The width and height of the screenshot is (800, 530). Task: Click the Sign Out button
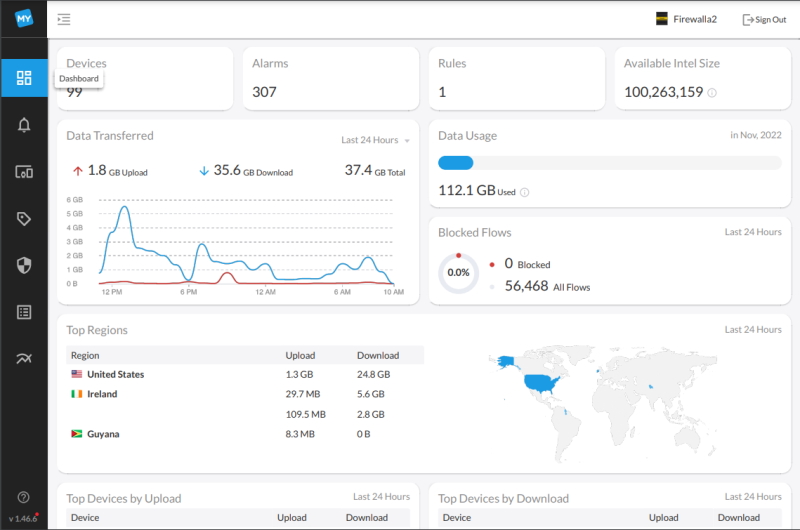(764, 19)
